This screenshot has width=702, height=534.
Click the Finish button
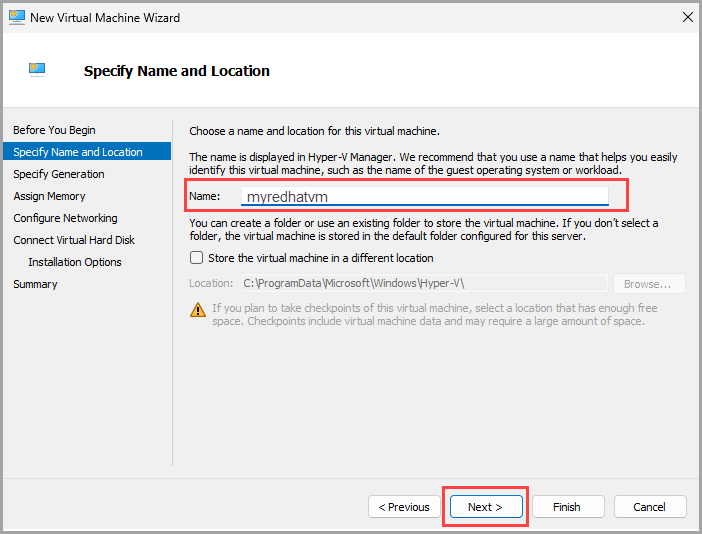(568, 507)
